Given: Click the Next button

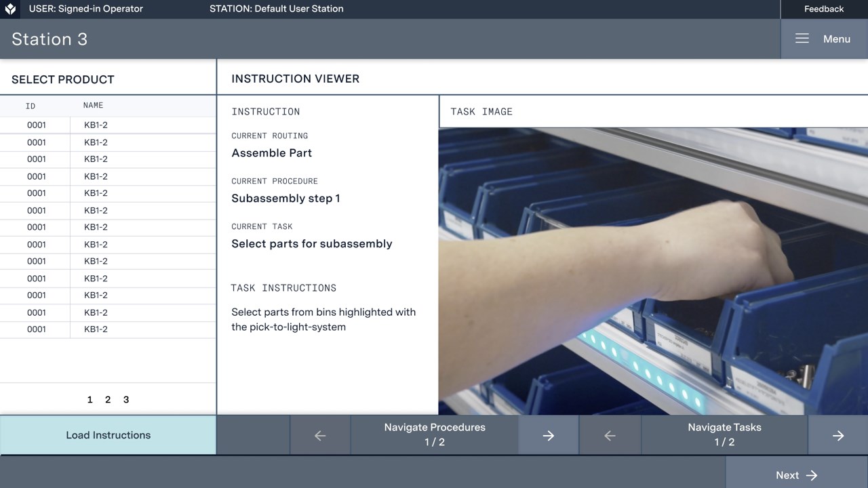Looking at the screenshot, I should pos(797,475).
